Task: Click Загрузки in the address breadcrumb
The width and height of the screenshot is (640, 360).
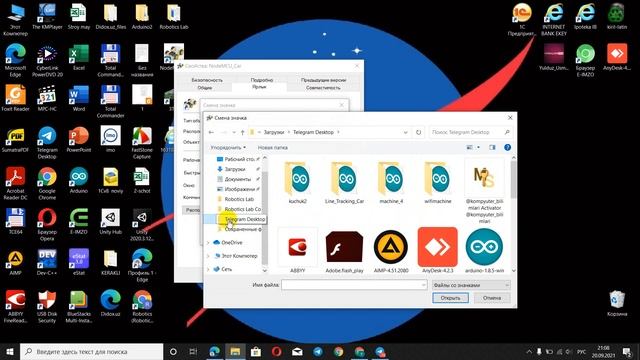Action: point(273,132)
